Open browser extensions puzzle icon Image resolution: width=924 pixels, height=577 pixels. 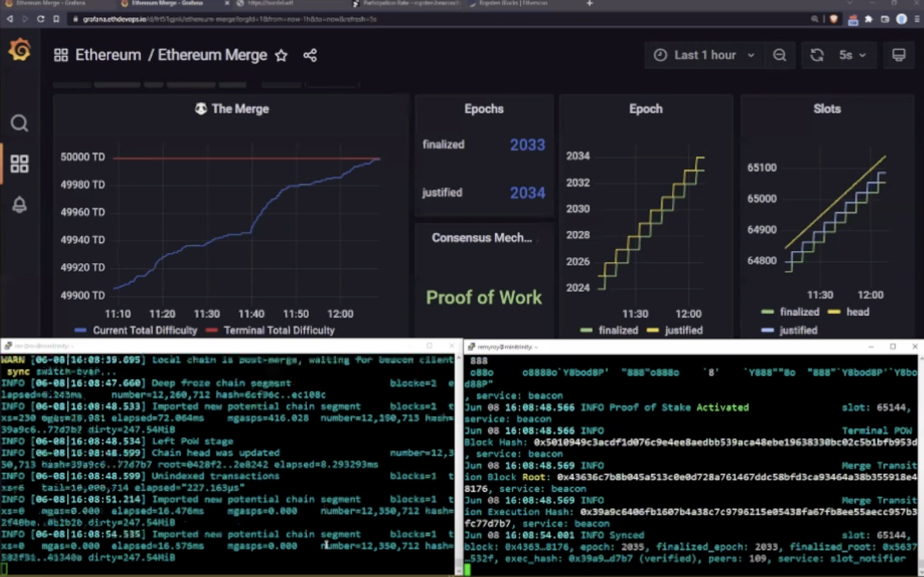pyautogui.click(x=869, y=19)
